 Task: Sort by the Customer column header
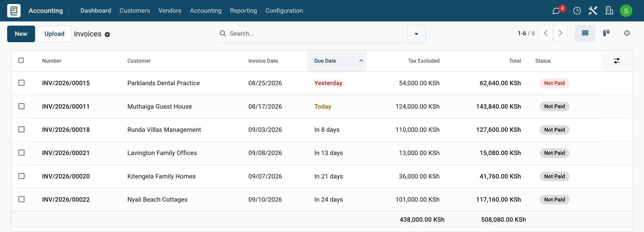coord(139,61)
